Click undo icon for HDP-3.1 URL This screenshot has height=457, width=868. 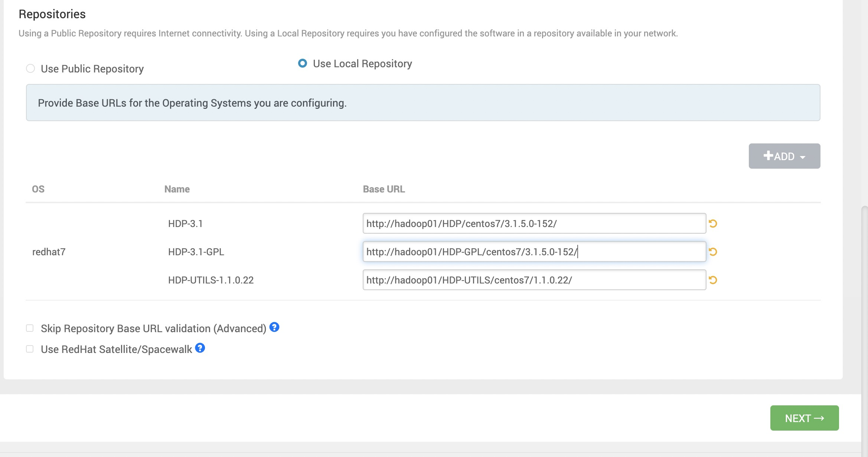point(712,224)
